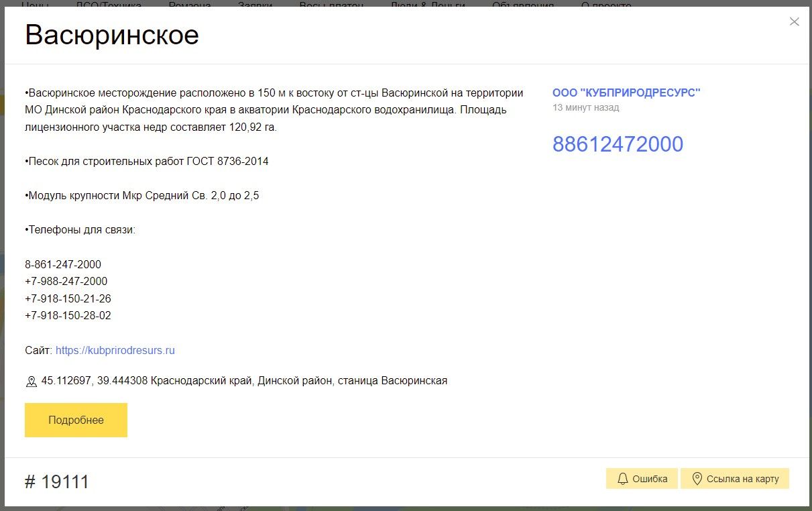Click the Ссылка на карту button label
This screenshot has height=511, width=812.
click(x=742, y=479)
